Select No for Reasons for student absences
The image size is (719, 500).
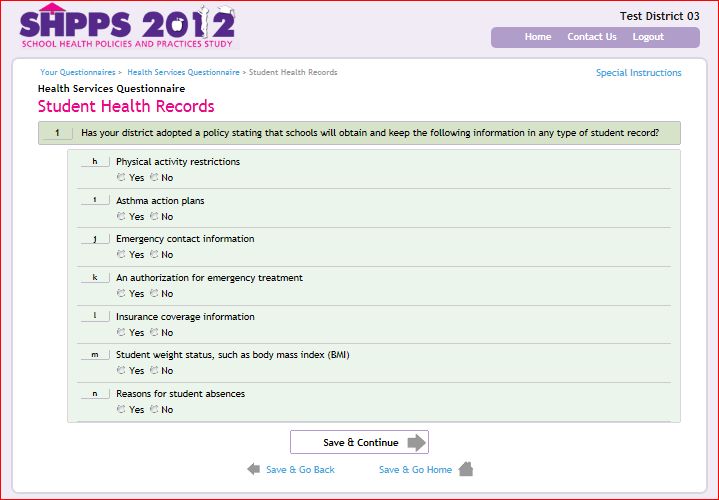(x=154, y=409)
